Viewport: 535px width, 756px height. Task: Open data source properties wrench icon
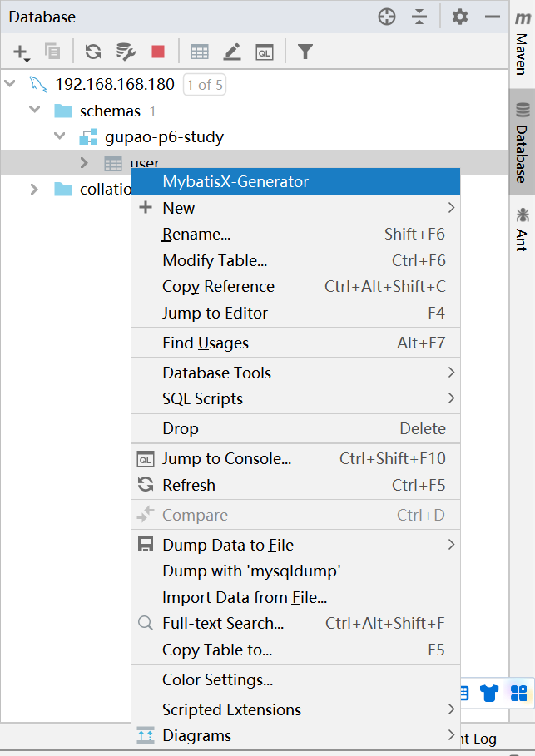pyautogui.click(x=126, y=52)
